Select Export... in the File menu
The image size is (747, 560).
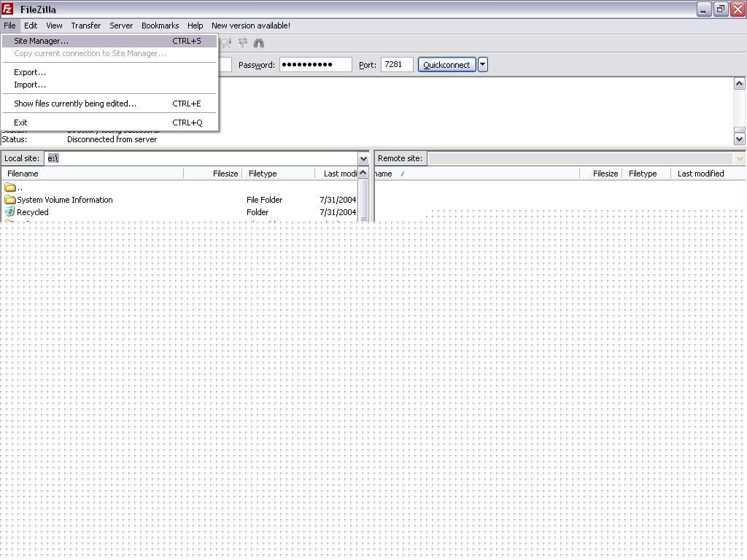[x=109, y=72]
